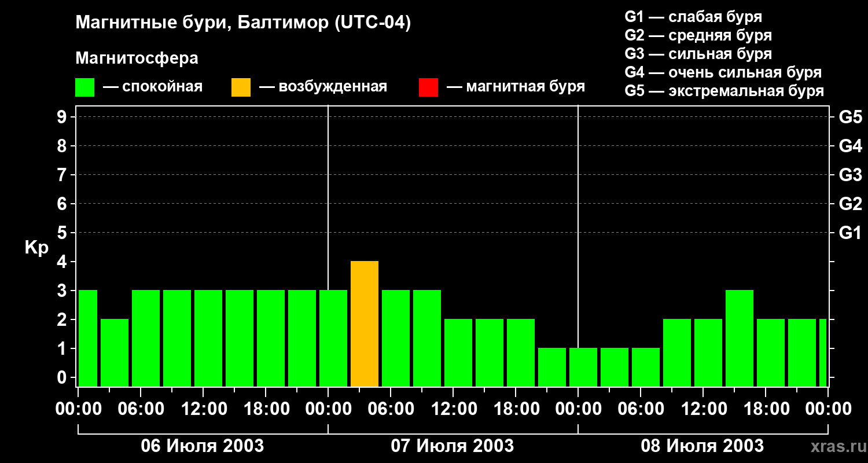Click the '— спокойная' legend label
Screen dimensions: 868x463
pyautogui.click(x=153, y=87)
